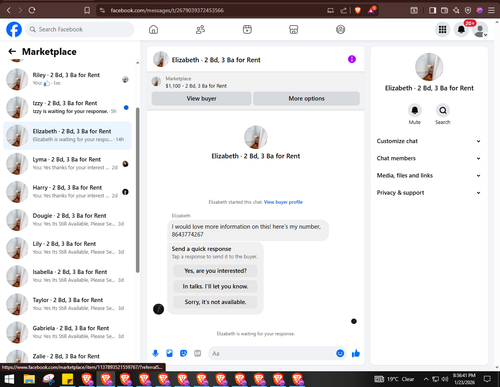Send quick response 'Sorry, it's not available.'
The height and width of the screenshot is (387, 500).
pyautogui.click(x=215, y=302)
